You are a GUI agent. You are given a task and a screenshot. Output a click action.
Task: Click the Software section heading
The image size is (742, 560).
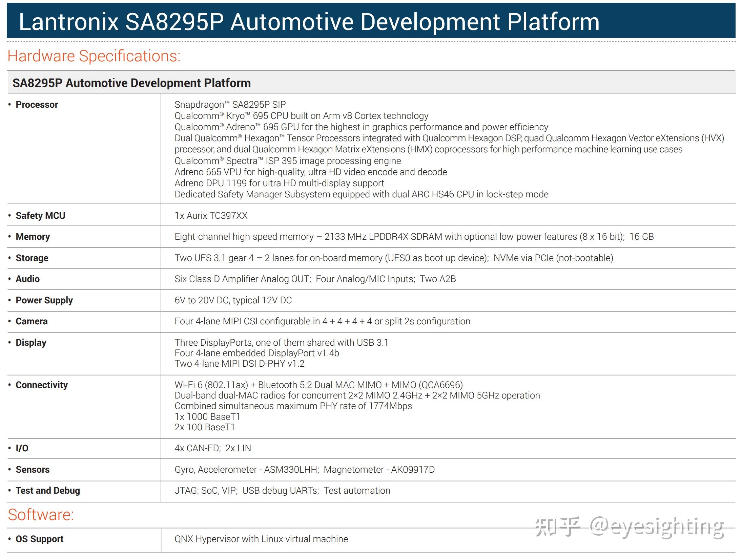point(41,515)
